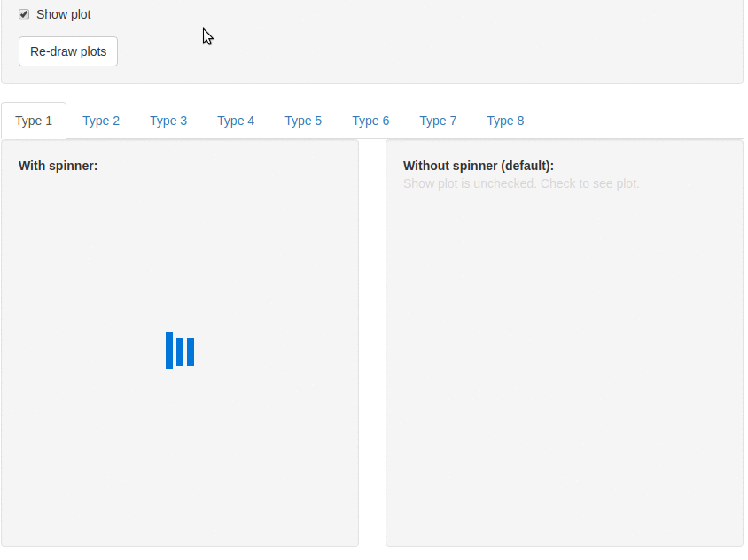Open the Type 3 tab
This screenshot has width=748, height=560.
[x=168, y=121]
